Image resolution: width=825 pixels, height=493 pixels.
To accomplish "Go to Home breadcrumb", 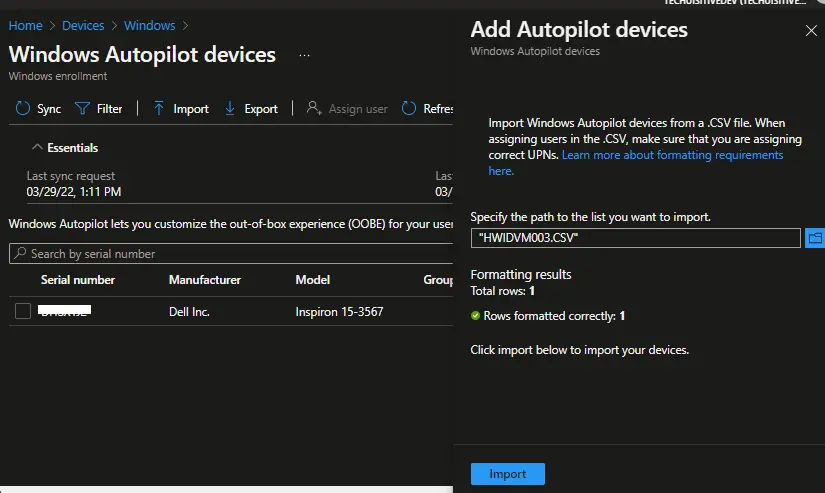I will [x=25, y=25].
